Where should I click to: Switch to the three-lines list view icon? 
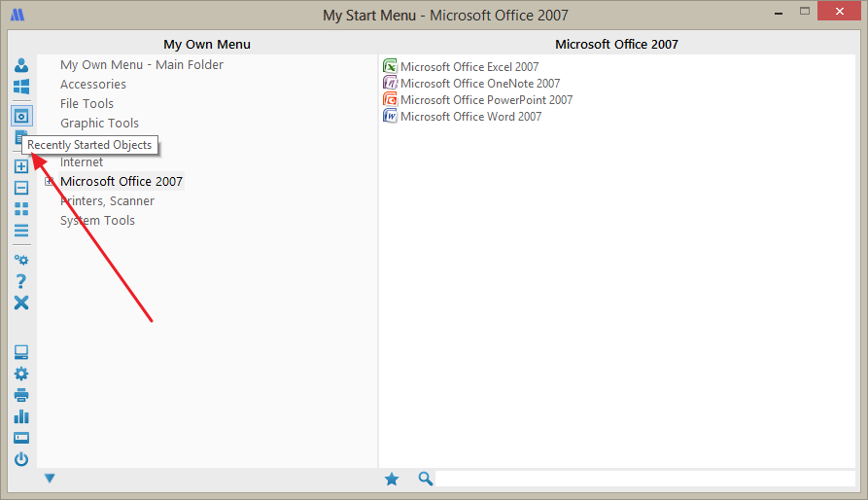(x=21, y=230)
